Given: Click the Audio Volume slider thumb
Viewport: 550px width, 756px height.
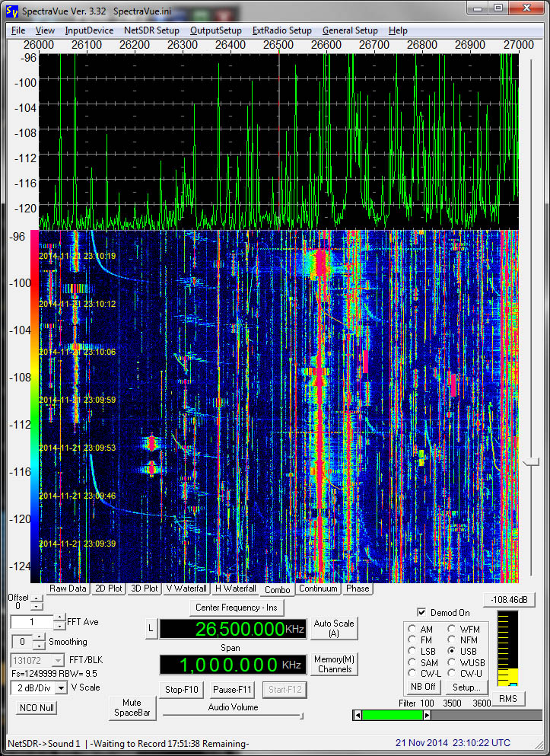Looking at the screenshot, I should tap(301, 716).
